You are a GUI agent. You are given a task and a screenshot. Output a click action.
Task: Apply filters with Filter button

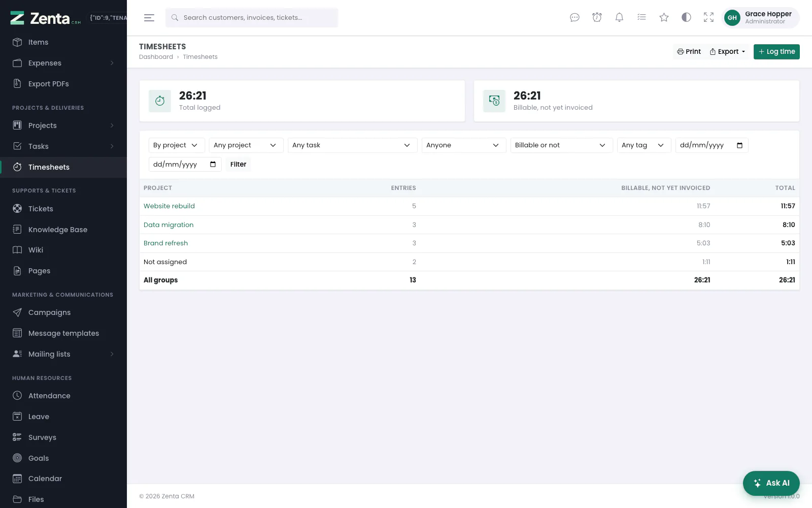pos(238,164)
